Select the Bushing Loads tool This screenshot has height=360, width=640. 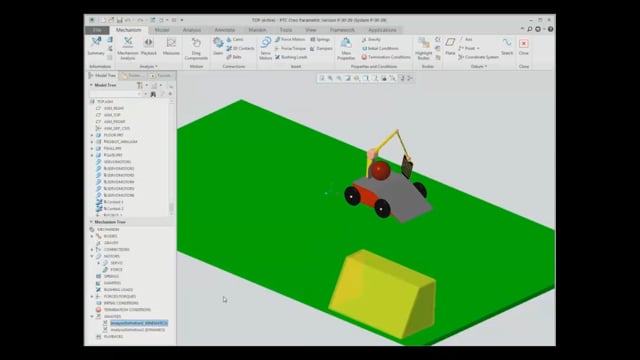click(291, 57)
